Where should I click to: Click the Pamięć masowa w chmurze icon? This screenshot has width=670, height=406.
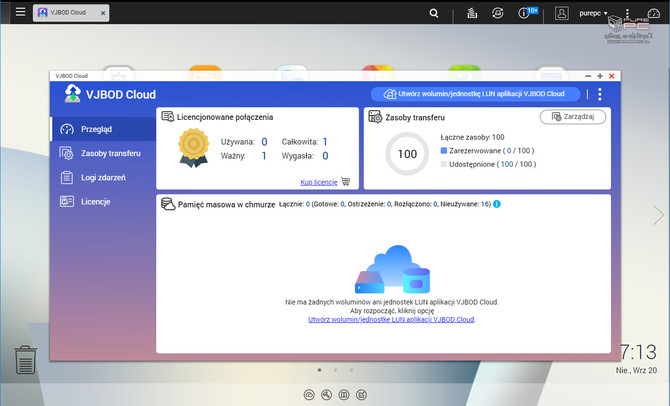click(x=168, y=204)
